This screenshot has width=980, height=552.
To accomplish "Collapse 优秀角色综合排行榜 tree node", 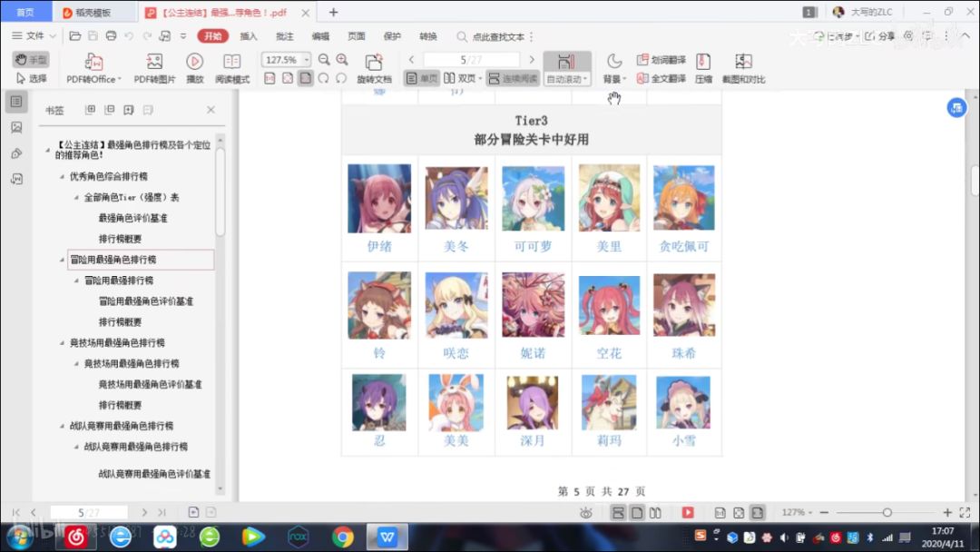I will coord(62,176).
